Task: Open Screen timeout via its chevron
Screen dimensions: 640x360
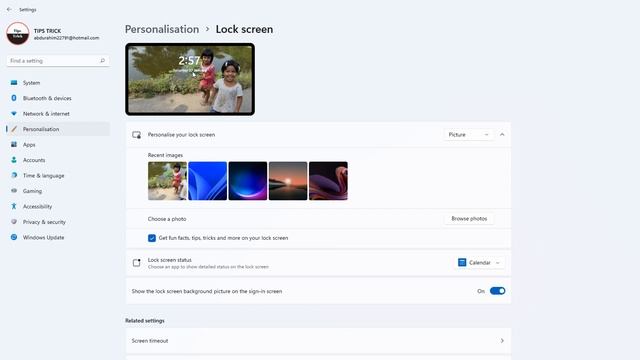Action: 502,341
